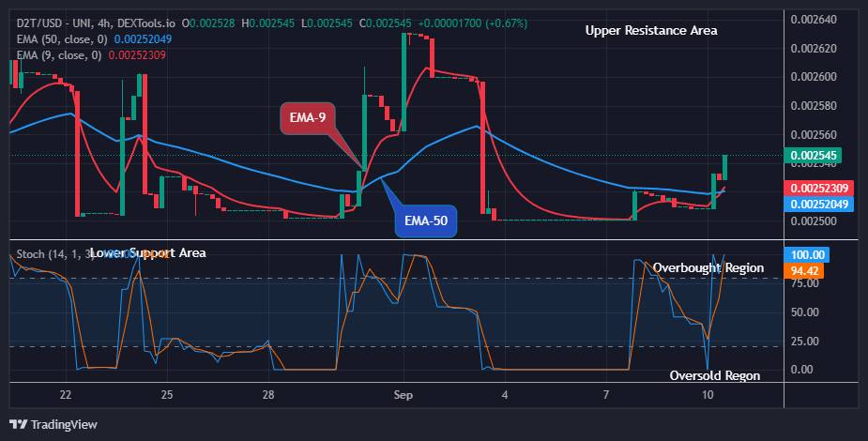Click the blue stochastic value label 100.00

(x=807, y=255)
